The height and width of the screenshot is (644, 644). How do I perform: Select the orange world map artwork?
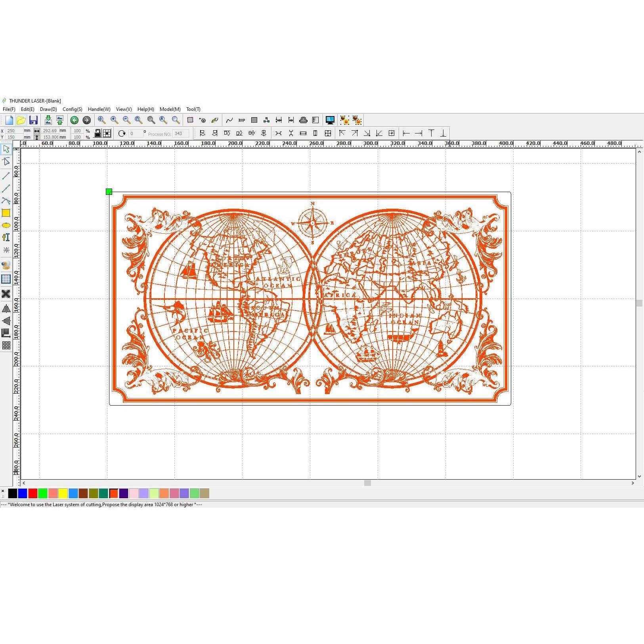pos(310,299)
